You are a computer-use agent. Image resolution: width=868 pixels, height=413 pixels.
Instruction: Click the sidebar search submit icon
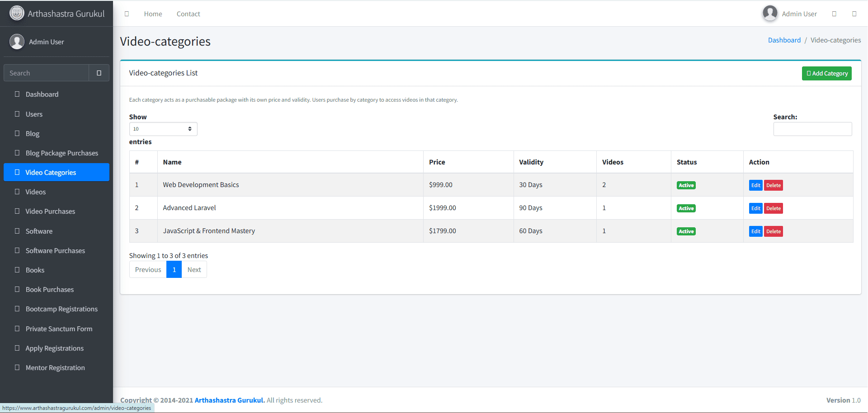point(99,73)
